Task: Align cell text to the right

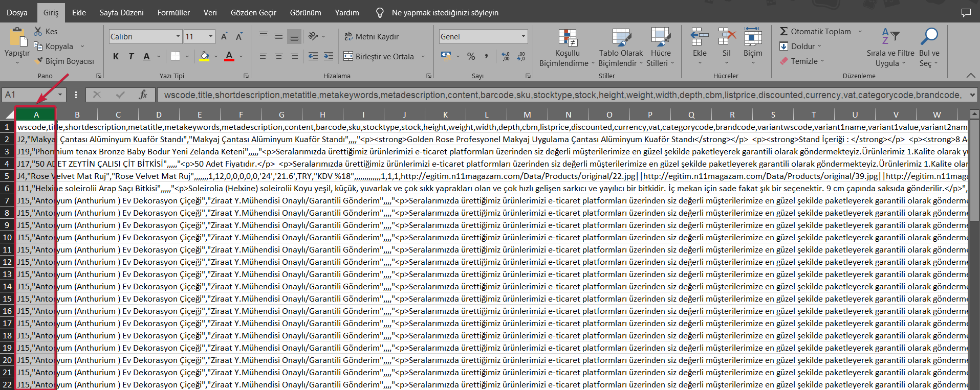Action: [294, 56]
